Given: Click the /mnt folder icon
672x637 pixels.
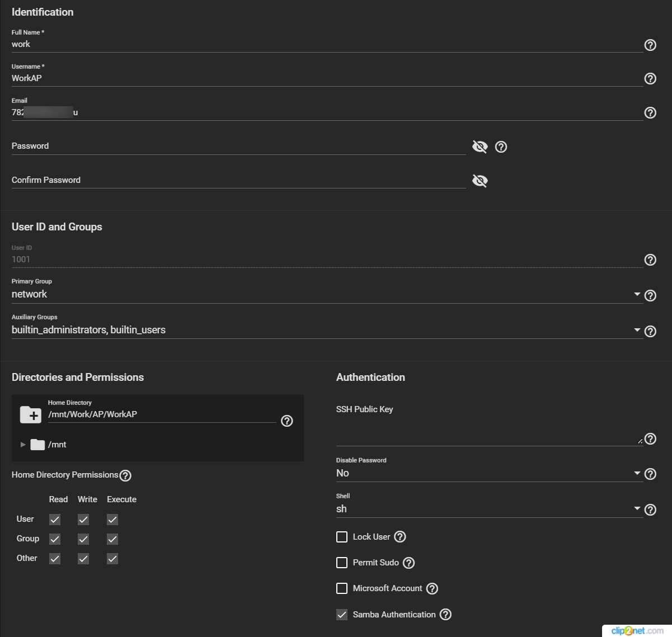Looking at the screenshot, I should click(37, 445).
